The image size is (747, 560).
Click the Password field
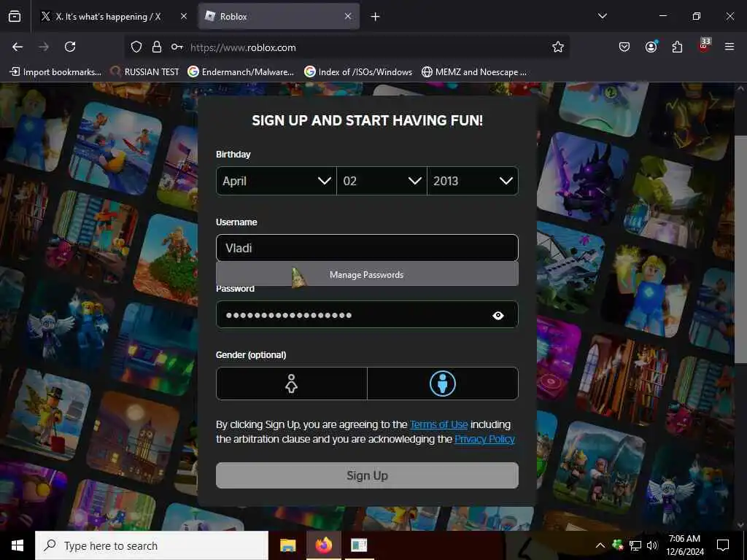[367, 315]
